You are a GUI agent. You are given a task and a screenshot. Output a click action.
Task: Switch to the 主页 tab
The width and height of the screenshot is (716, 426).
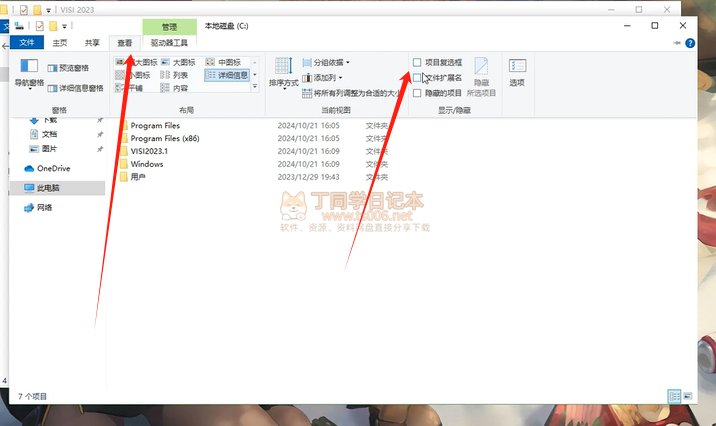59,42
